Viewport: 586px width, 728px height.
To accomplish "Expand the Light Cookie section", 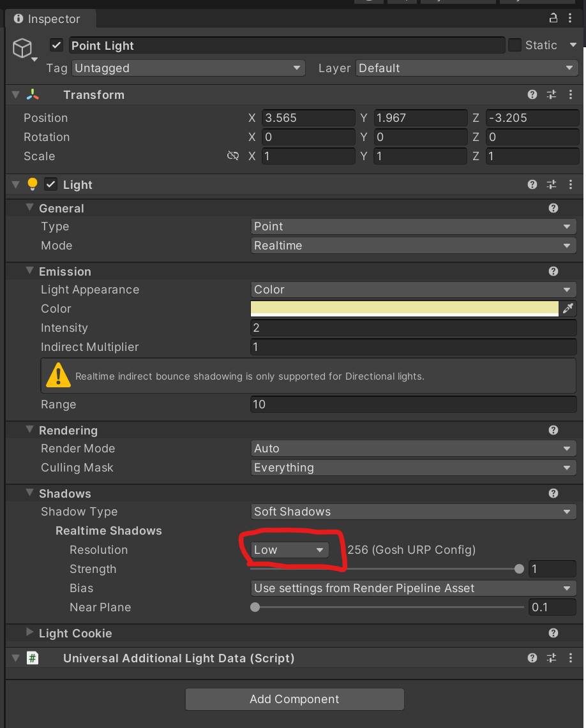I will click(29, 633).
